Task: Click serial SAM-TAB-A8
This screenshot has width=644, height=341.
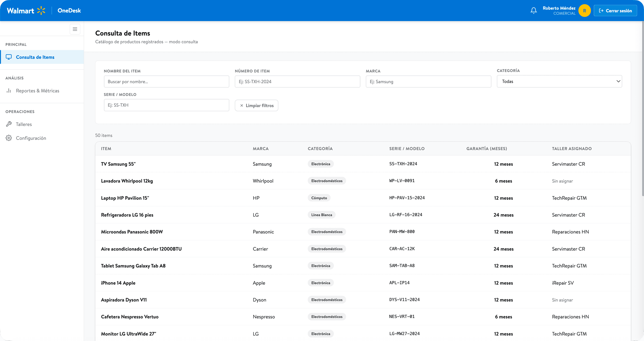Action: click(402, 266)
